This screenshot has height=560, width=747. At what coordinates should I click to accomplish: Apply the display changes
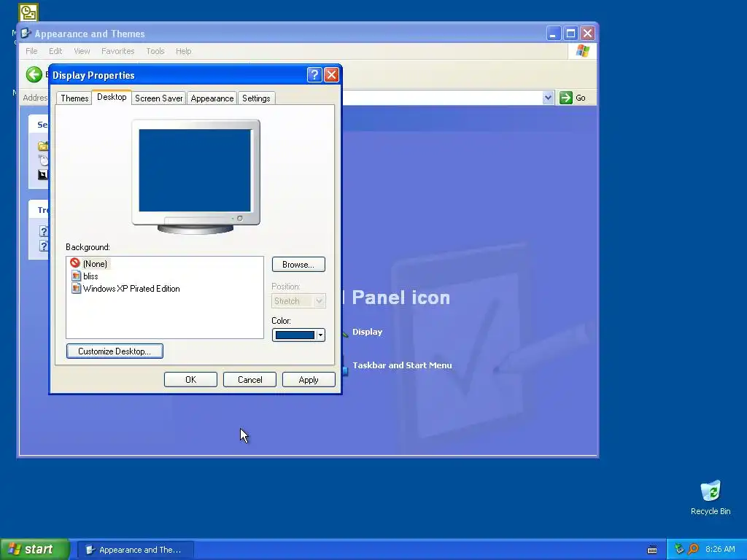tap(309, 379)
